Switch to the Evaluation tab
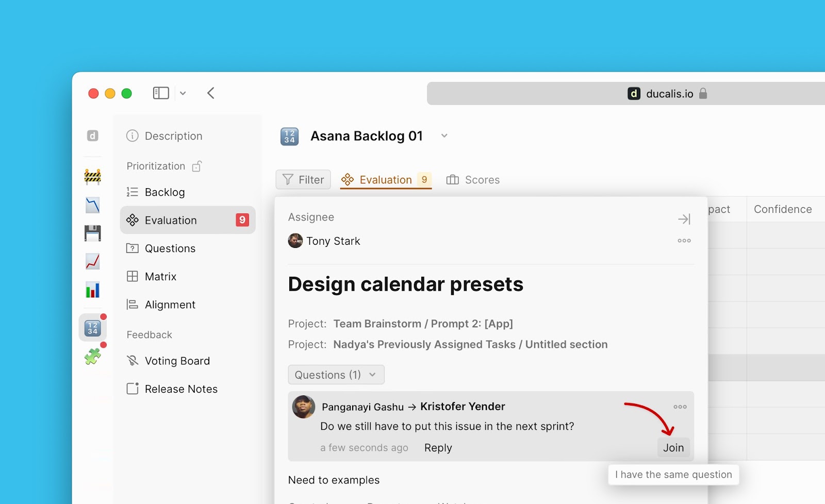The height and width of the screenshot is (504, 825). point(386,180)
